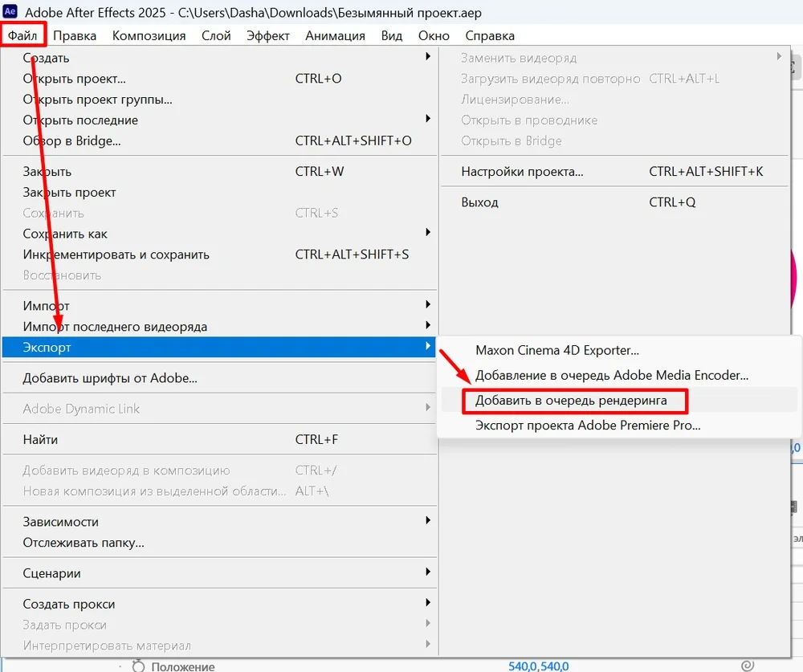Choose Maxon Cinema 4D Exporter option

pos(556,351)
